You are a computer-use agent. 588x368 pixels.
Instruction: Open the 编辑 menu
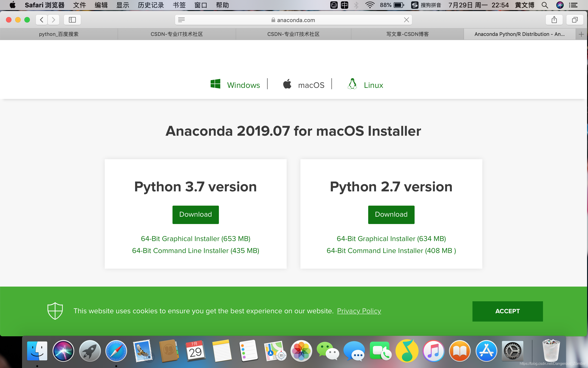(101, 5)
